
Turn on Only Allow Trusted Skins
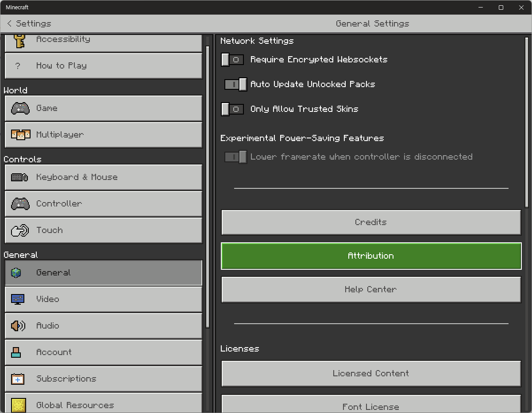(232, 109)
